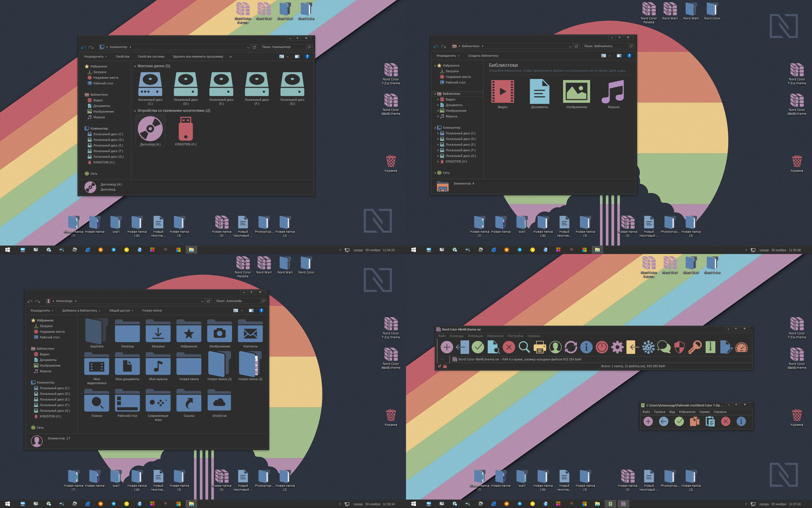Image resolution: width=812 pixels, height=508 pixels.
Task: Click the red X Delete icon in WinRAR toolbar
Action: tap(509, 347)
